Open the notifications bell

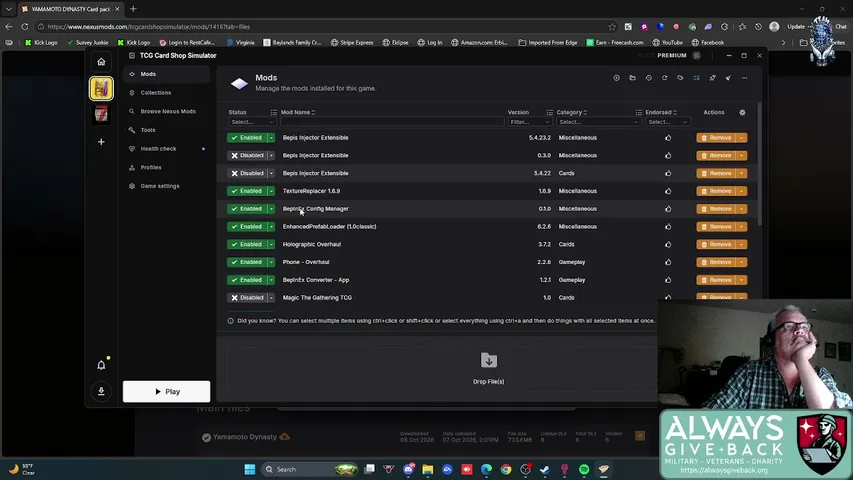click(101, 365)
